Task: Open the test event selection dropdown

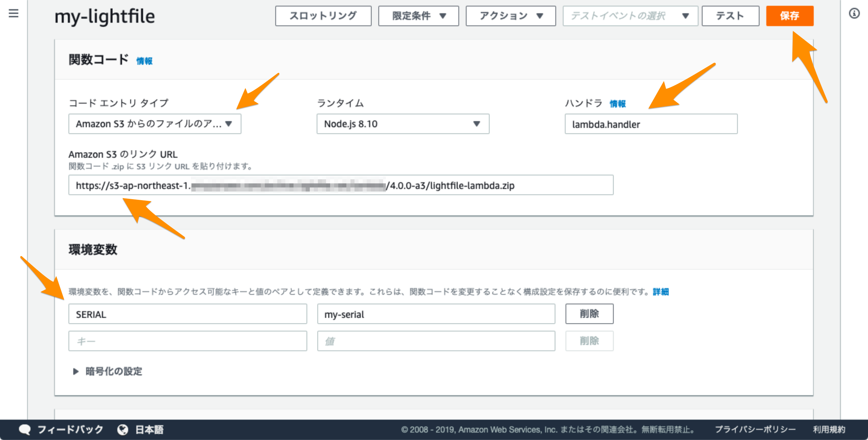Action: [630, 16]
